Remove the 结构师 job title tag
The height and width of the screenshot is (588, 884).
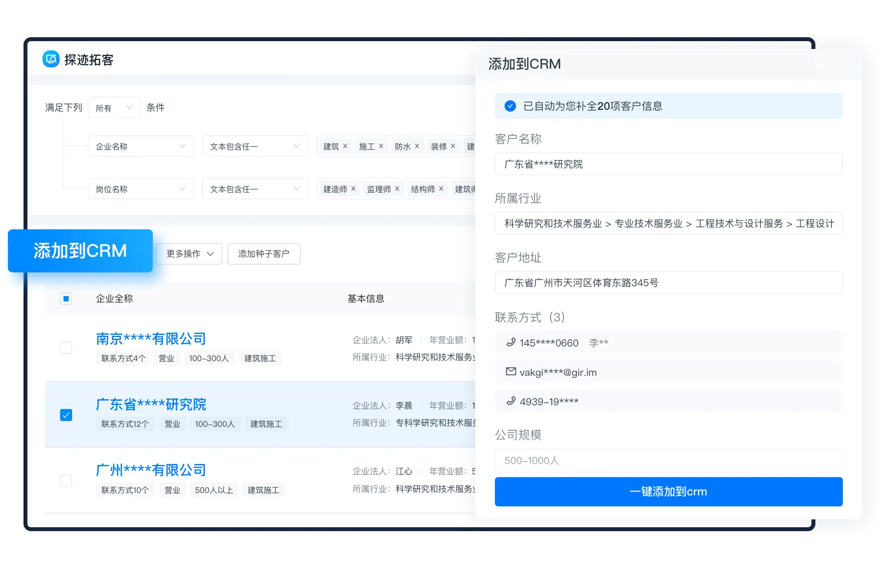[x=441, y=189]
